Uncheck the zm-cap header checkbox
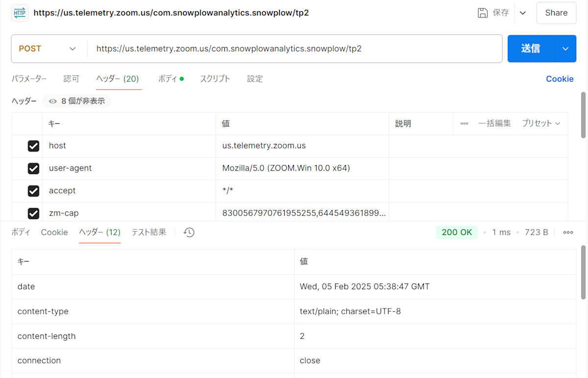 [33, 213]
